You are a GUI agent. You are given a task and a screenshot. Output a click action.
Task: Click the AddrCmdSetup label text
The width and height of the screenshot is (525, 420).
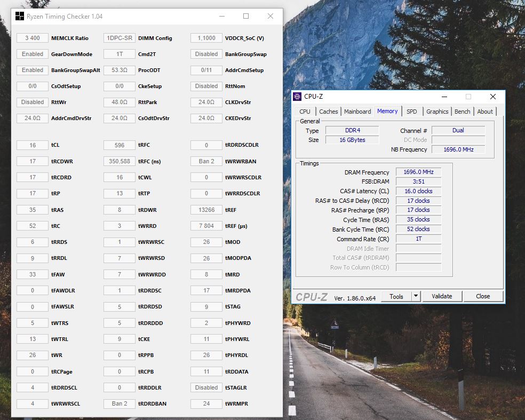pyautogui.click(x=244, y=70)
